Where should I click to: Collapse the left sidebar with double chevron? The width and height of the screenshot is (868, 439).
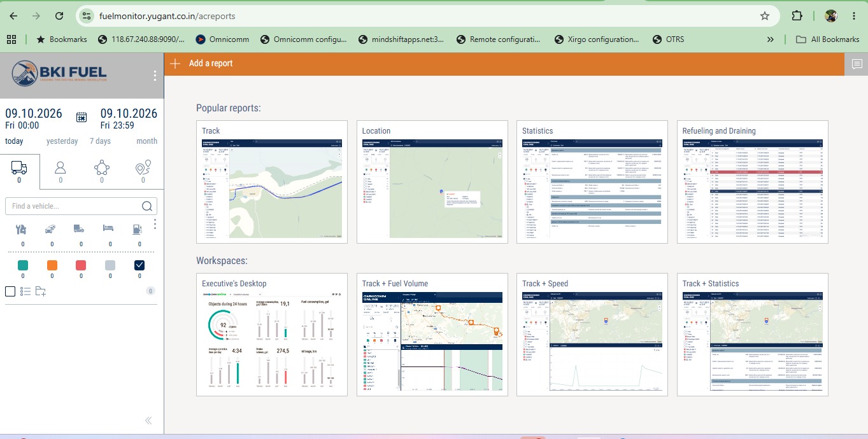pyautogui.click(x=148, y=421)
